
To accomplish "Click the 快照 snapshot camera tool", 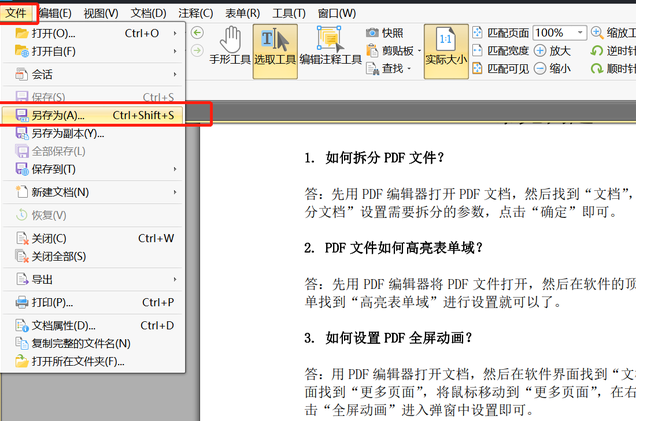I will [x=384, y=33].
